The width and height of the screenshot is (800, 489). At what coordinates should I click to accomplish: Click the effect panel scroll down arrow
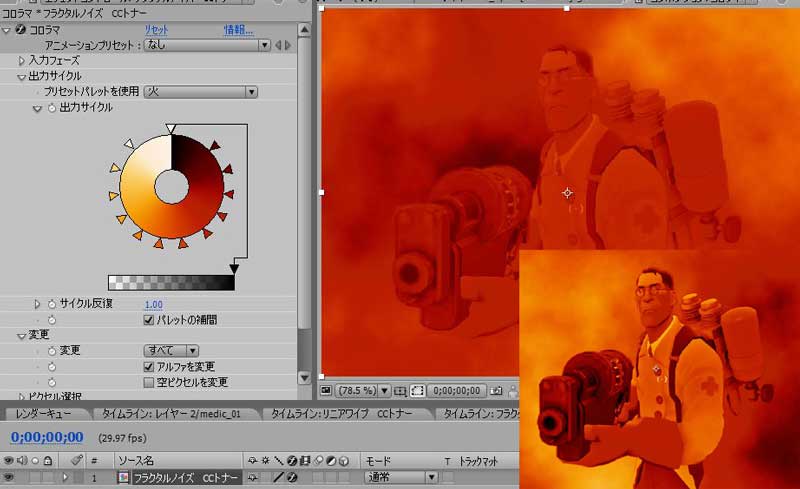(x=304, y=378)
